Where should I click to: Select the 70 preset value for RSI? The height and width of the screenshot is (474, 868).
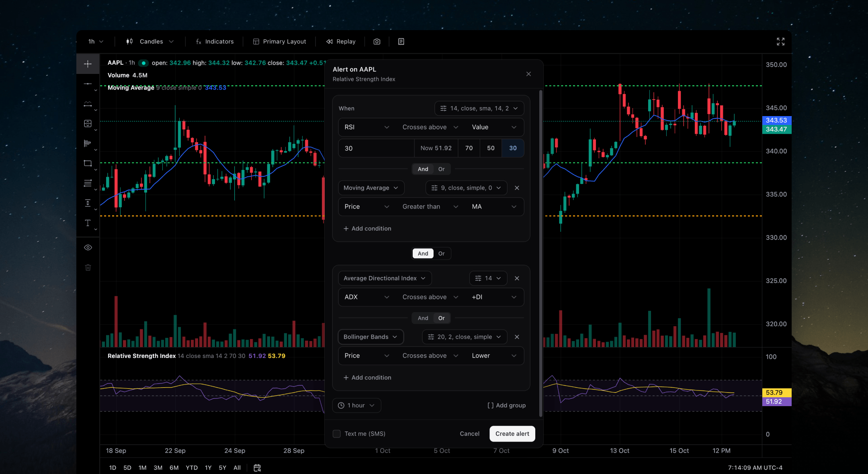pyautogui.click(x=469, y=148)
